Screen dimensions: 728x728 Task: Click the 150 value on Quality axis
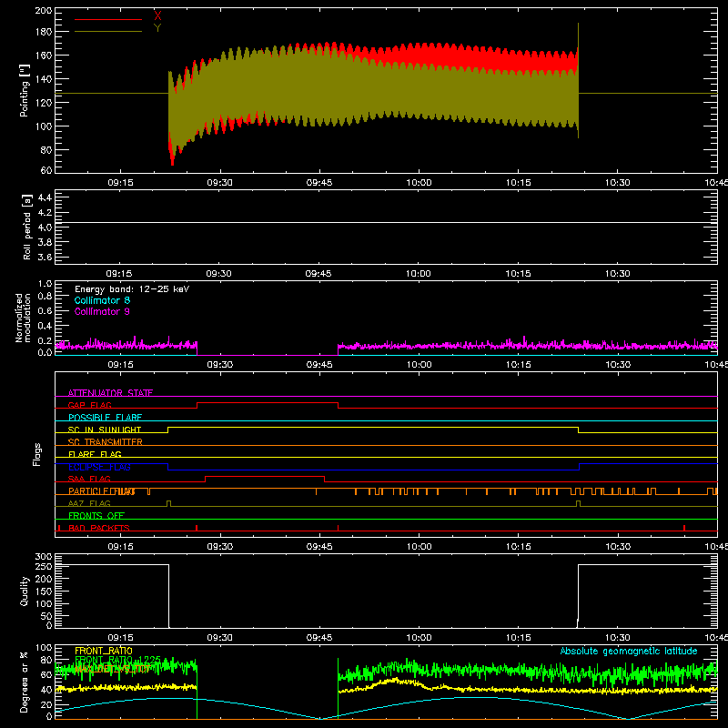(44, 591)
